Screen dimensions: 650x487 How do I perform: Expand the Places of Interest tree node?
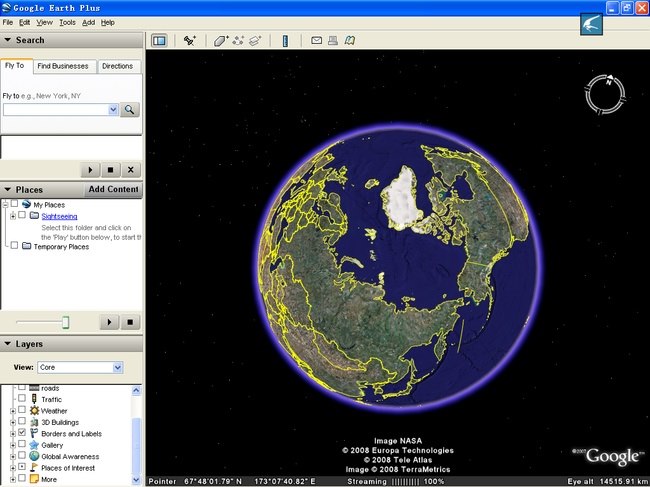[13, 468]
